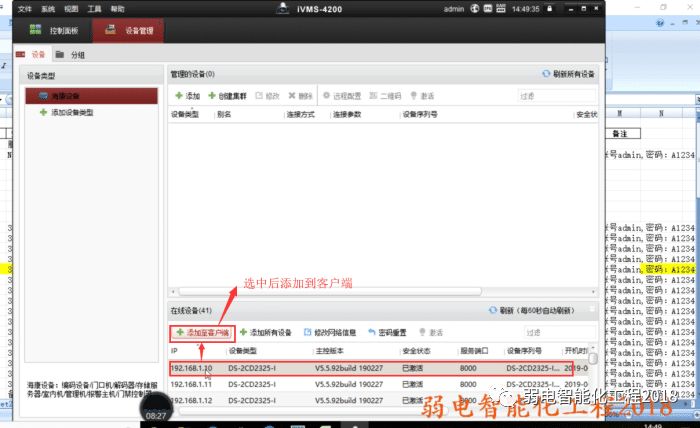Click 激活 in managed devices toolbar
This screenshot has width=700, height=428.
point(422,96)
